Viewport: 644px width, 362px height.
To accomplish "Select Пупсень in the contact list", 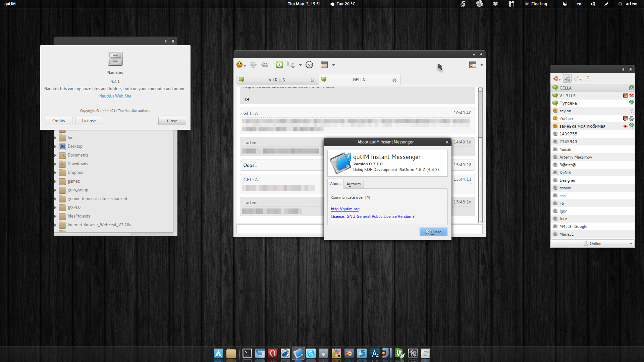I will pyautogui.click(x=592, y=103).
